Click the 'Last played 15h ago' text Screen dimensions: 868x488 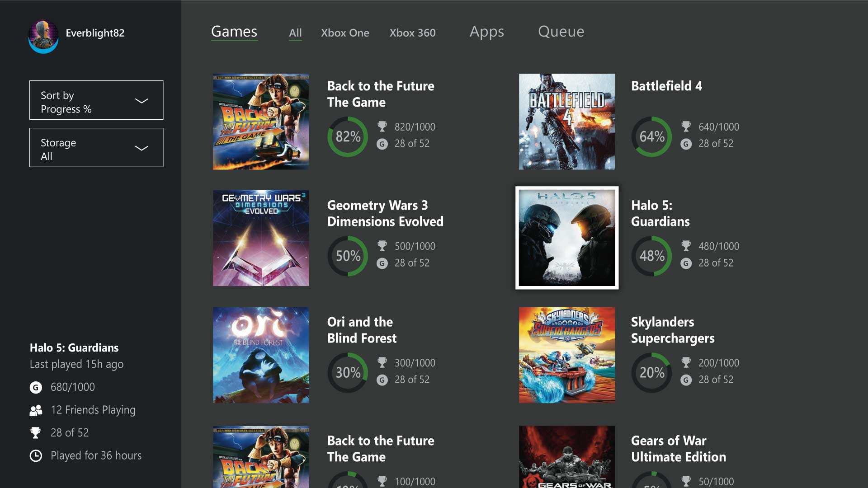point(76,364)
